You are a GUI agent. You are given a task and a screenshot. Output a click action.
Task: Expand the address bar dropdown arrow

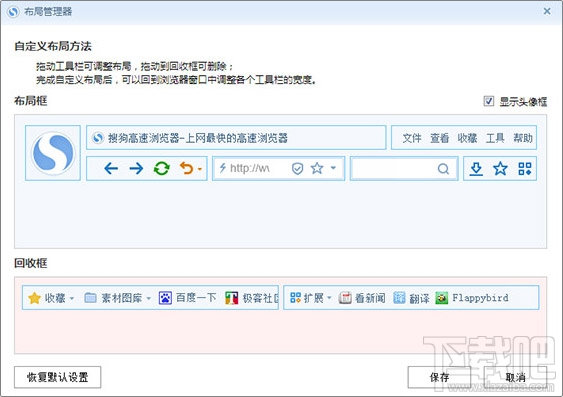(333, 168)
